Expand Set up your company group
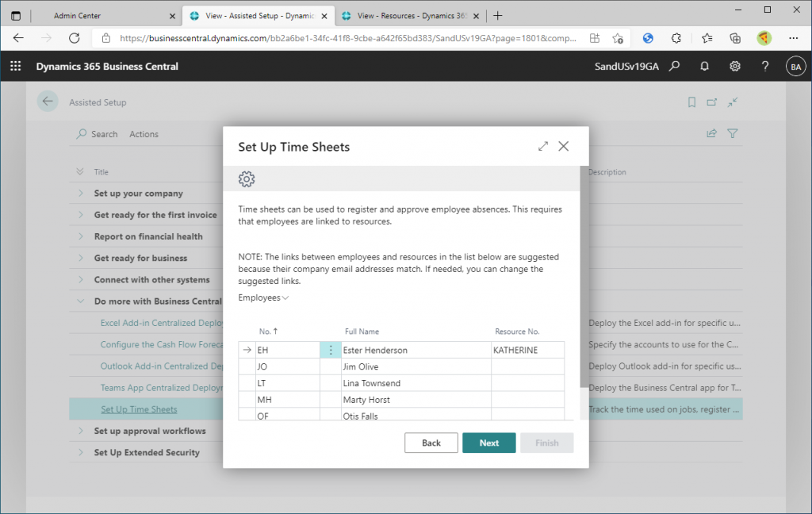The image size is (812, 514). pos(81,193)
